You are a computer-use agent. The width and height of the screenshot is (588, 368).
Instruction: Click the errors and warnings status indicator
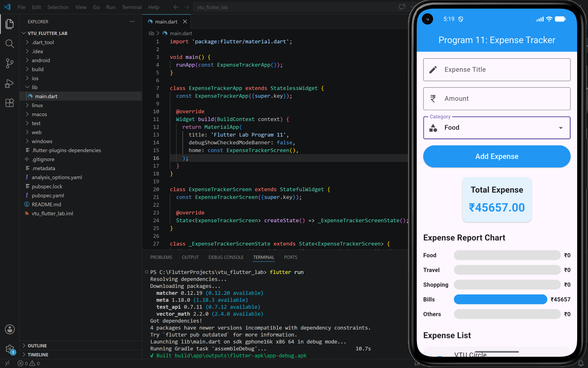click(29, 363)
